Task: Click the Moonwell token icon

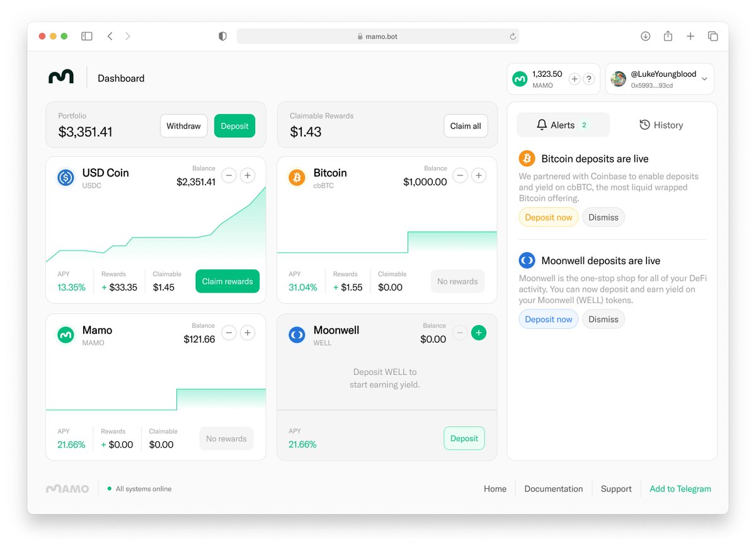Action: (297, 335)
